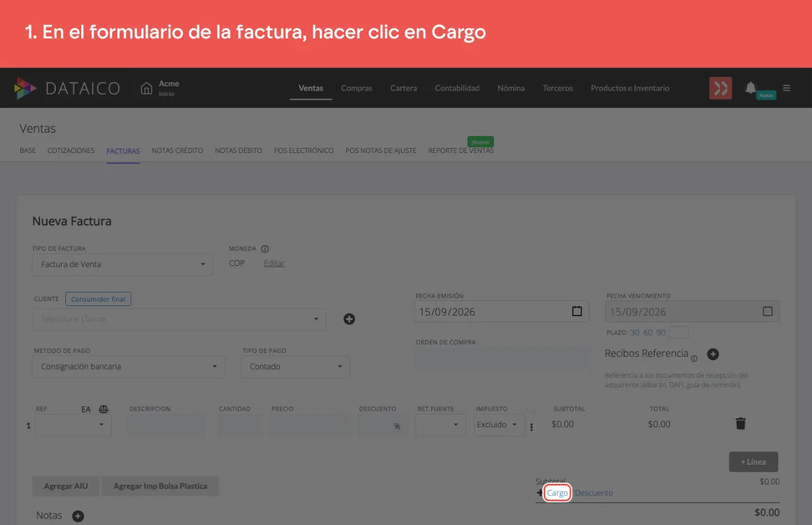Switch to the COTIZACIONES tab
Screen dimensions: 812x525
pos(71,150)
